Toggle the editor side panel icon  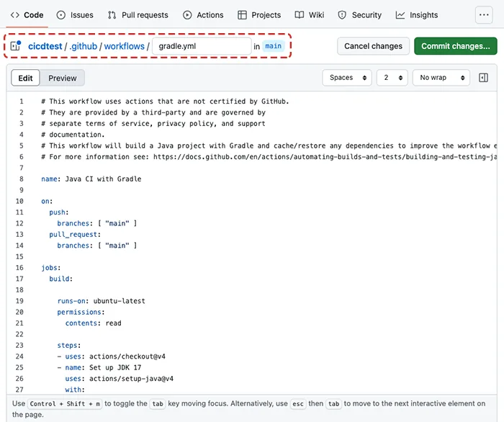tap(483, 78)
